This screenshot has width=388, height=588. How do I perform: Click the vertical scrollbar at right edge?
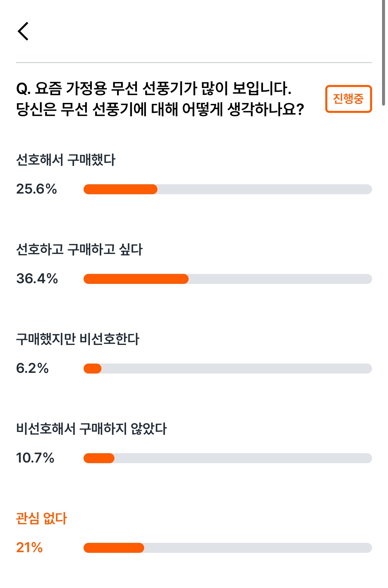[x=384, y=53]
